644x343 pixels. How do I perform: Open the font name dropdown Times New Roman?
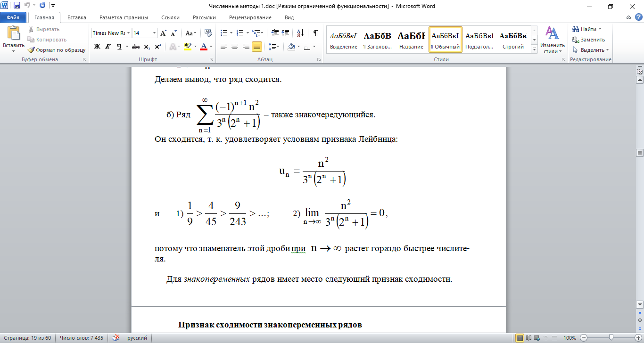[x=128, y=33]
